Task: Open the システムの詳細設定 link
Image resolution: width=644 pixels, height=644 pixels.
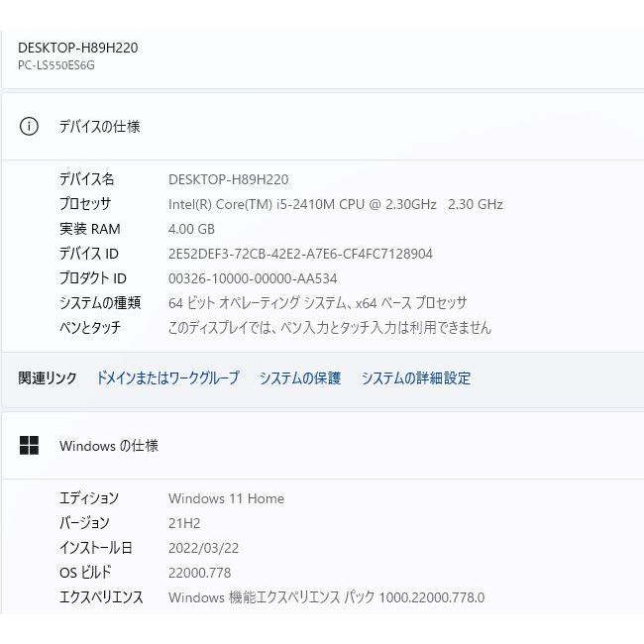Action: click(x=415, y=378)
